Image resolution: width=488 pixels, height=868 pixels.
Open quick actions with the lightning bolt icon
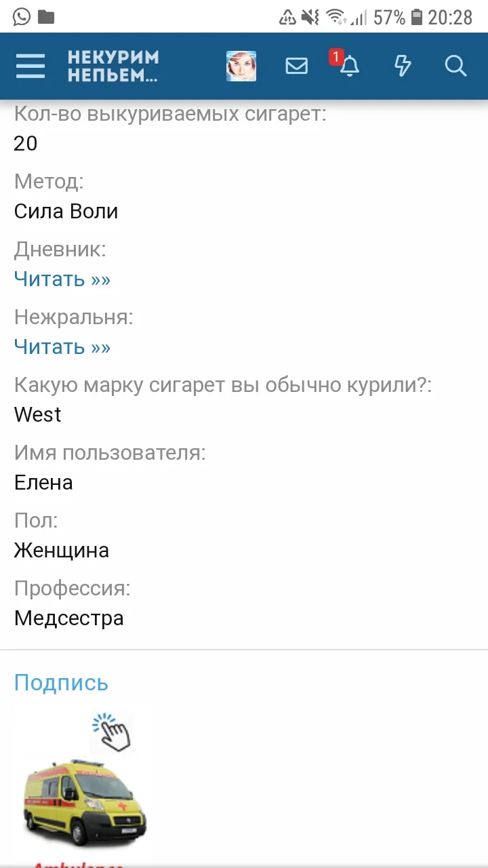[403, 66]
